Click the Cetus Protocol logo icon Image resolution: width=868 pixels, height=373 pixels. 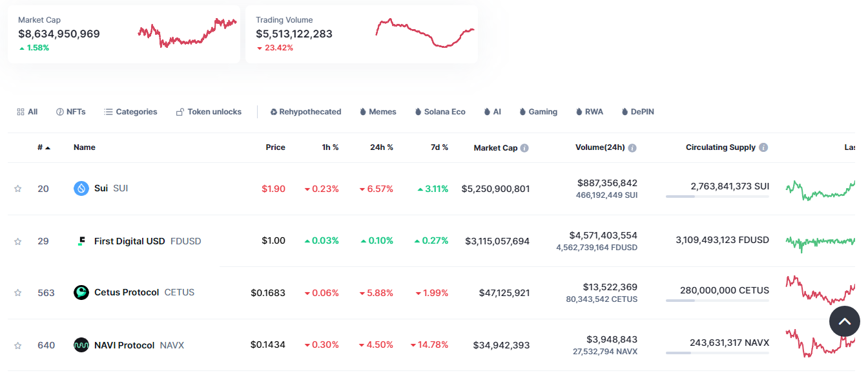point(81,293)
